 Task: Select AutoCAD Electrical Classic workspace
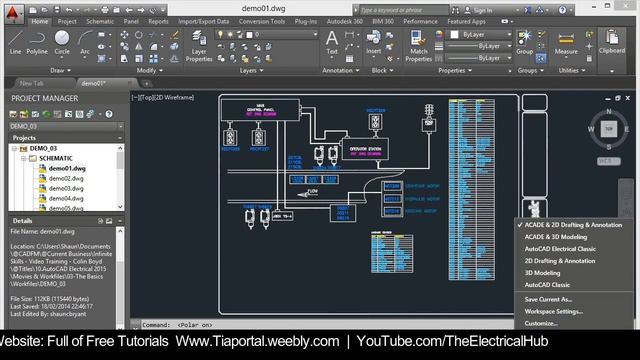point(560,249)
